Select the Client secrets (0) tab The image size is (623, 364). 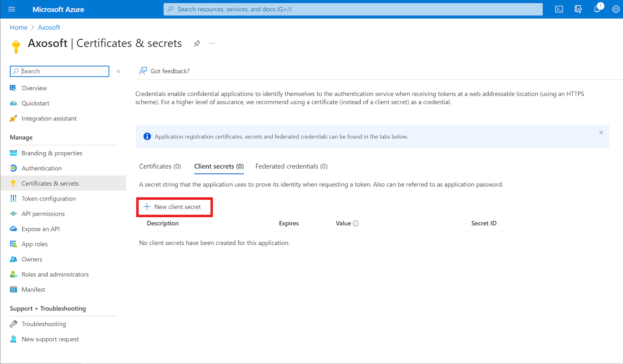pos(219,166)
